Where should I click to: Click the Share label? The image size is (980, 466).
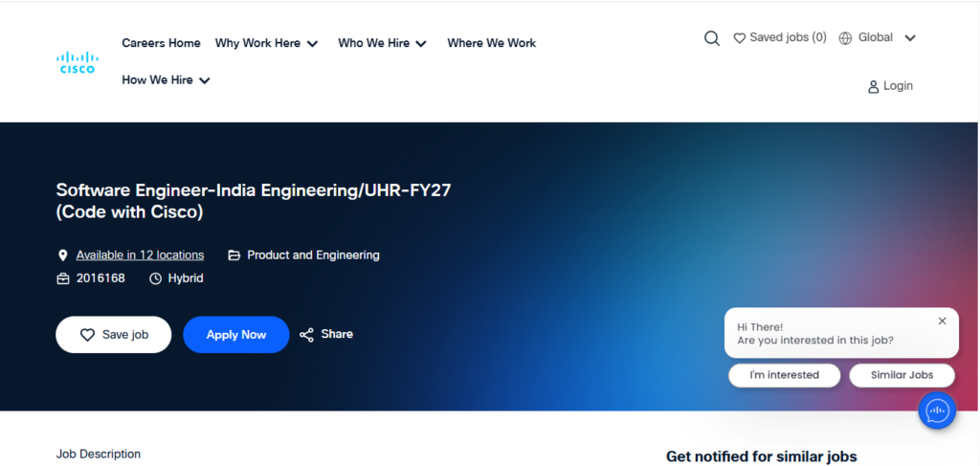tap(337, 334)
